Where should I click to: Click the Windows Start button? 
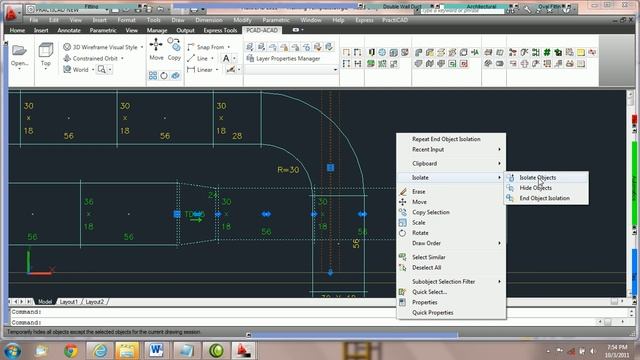click(13, 351)
